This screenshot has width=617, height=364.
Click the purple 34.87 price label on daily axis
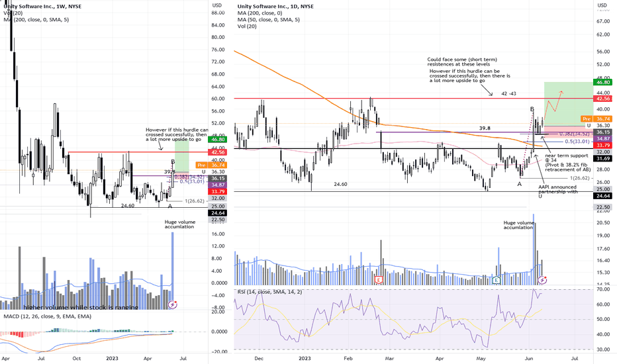[x=603, y=138]
